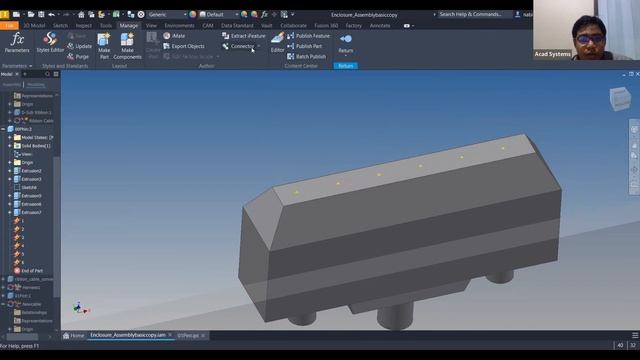Select the View node in the tree
This screenshot has width=640, height=360.
pos(23,154)
